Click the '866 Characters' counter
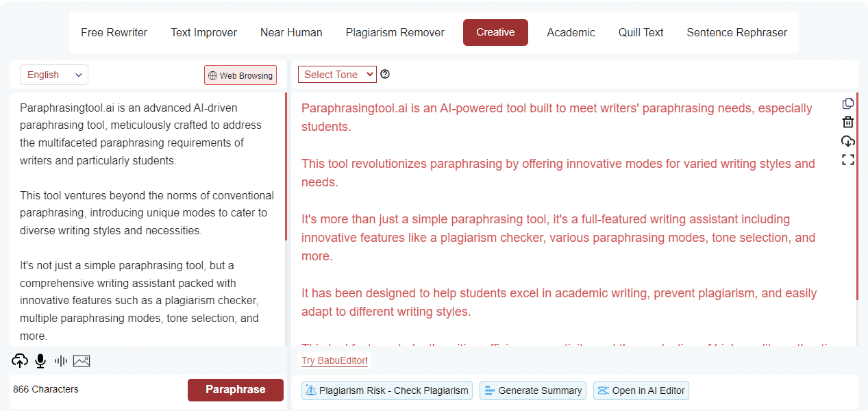 46,389
